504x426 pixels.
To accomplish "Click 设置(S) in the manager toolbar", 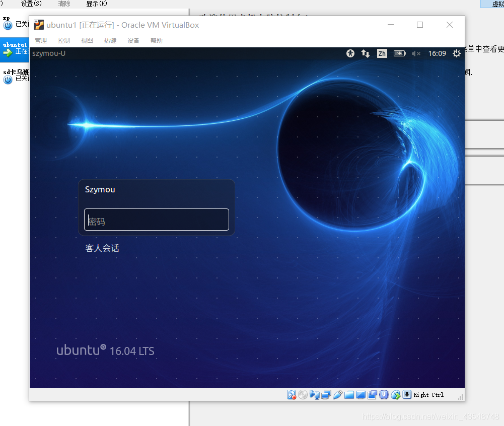I will coord(31,4).
